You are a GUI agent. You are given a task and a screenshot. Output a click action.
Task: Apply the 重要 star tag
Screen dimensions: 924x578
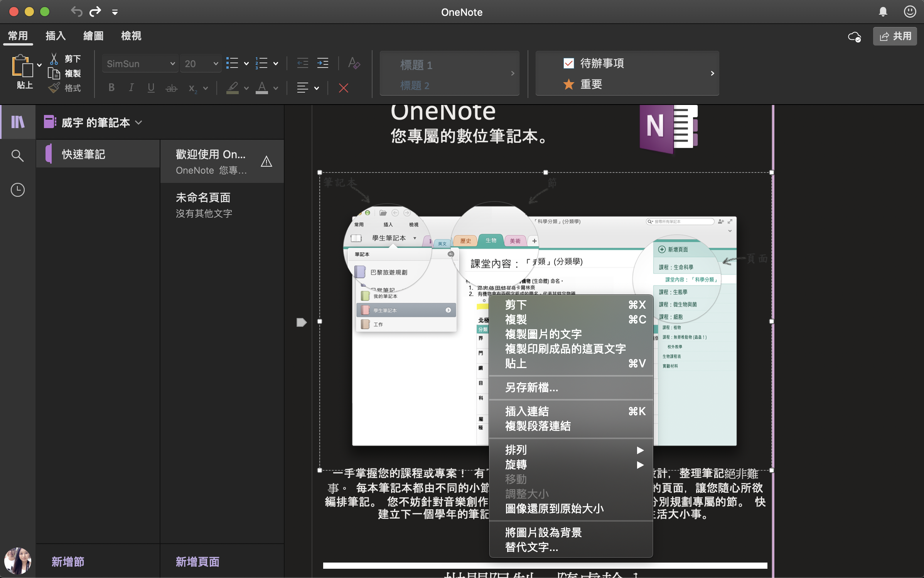pyautogui.click(x=582, y=84)
